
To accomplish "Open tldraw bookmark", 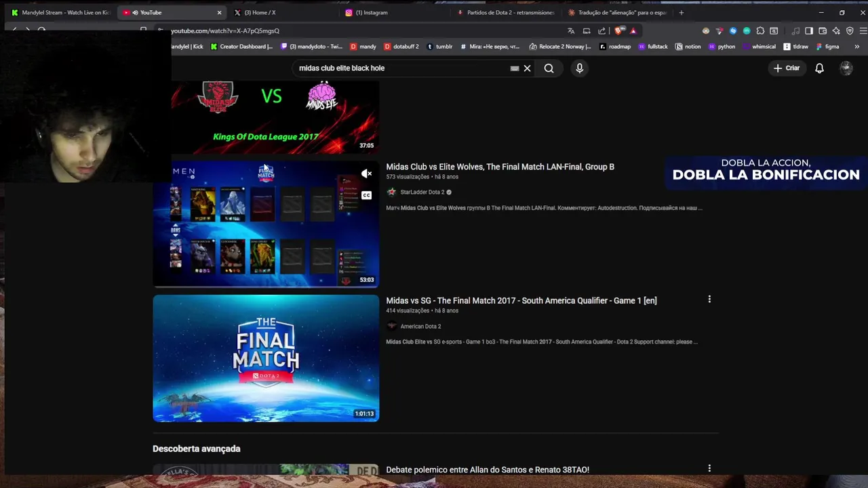I will pos(796,47).
